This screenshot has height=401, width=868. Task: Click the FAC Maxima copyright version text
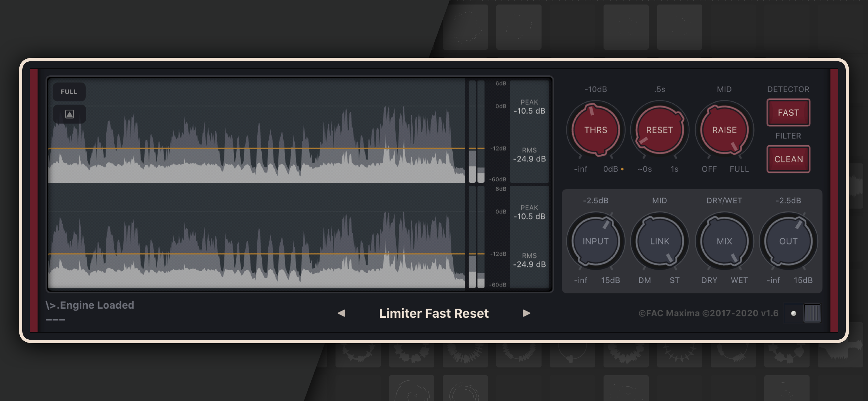(x=708, y=313)
